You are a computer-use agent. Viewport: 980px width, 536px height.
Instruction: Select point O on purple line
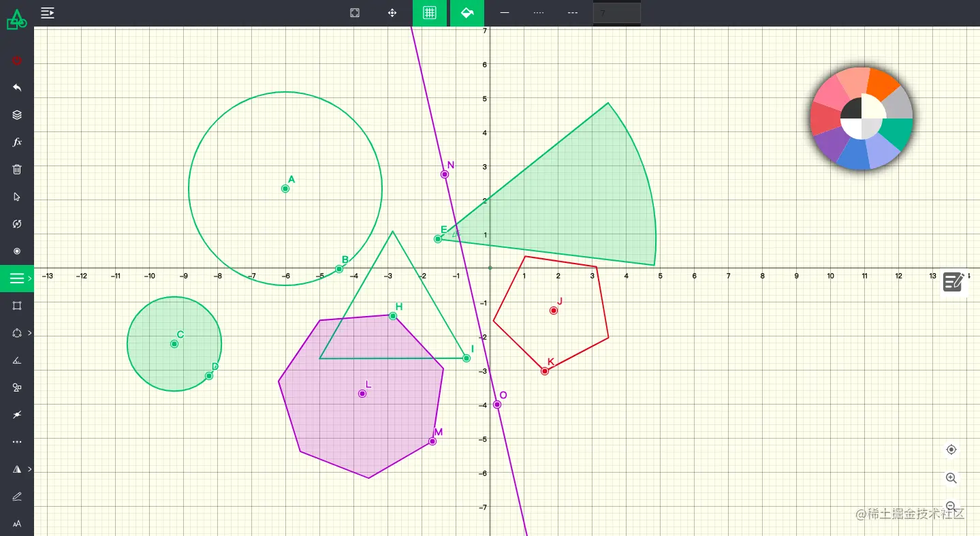coord(497,405)
